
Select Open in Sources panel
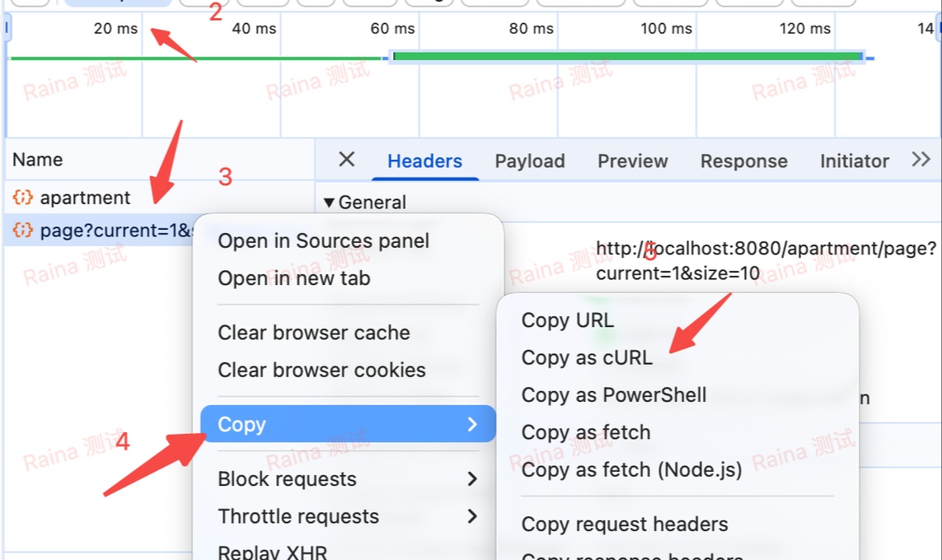pyautogui.click(x=323, y=240)
